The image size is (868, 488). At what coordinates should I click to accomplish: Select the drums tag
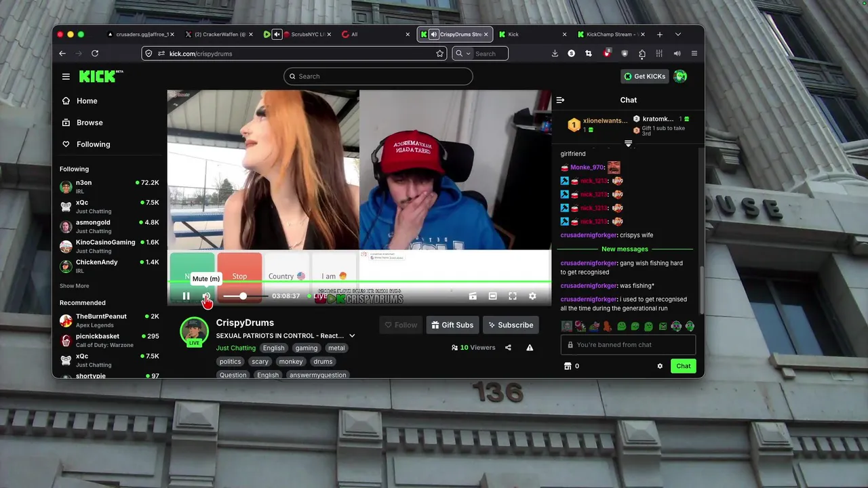coord(323,361)
